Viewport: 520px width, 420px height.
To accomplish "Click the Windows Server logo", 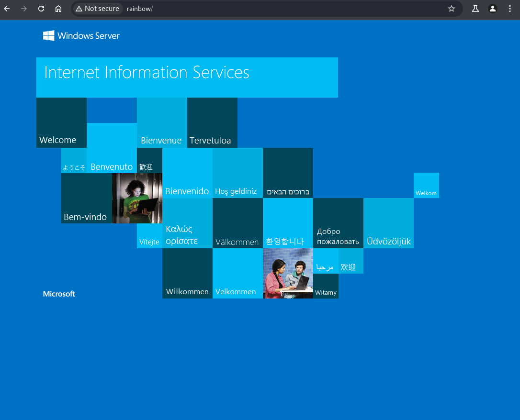I will (81, 36).
